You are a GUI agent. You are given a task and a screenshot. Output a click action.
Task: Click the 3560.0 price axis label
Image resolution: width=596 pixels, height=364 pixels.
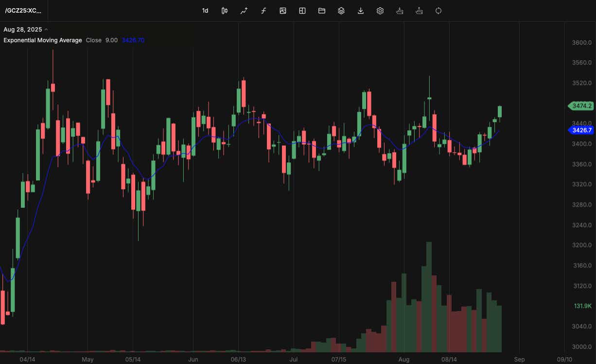(x=581, y=63)
